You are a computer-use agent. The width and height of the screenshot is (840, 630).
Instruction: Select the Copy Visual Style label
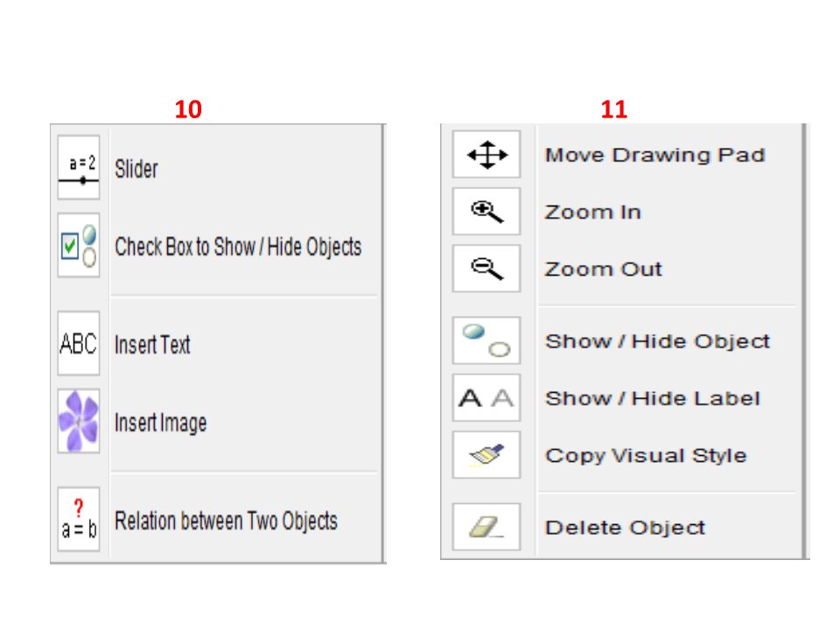[646, 456]
